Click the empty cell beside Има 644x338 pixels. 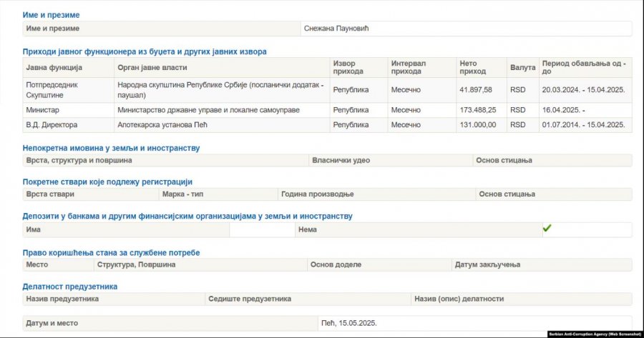(x=262, y=229)
